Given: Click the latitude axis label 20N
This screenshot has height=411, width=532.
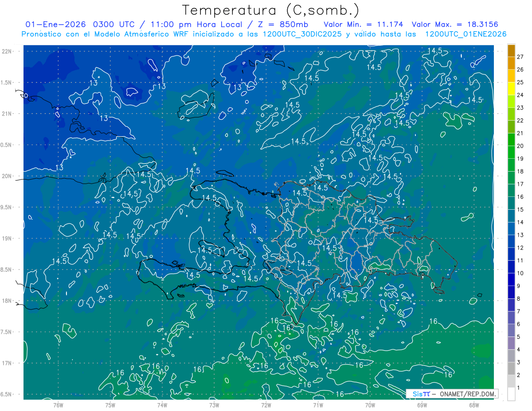Looking at the screenshot, I should coord(7,176).
